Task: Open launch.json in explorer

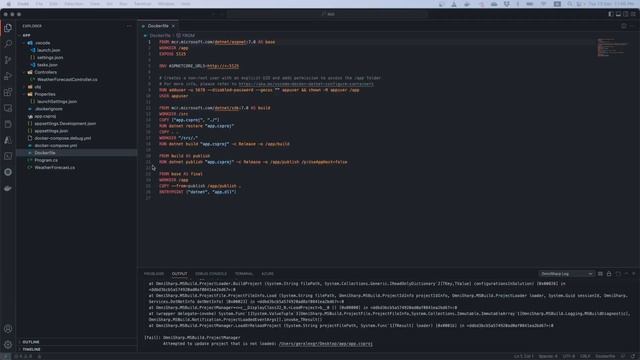Action: 49,50
